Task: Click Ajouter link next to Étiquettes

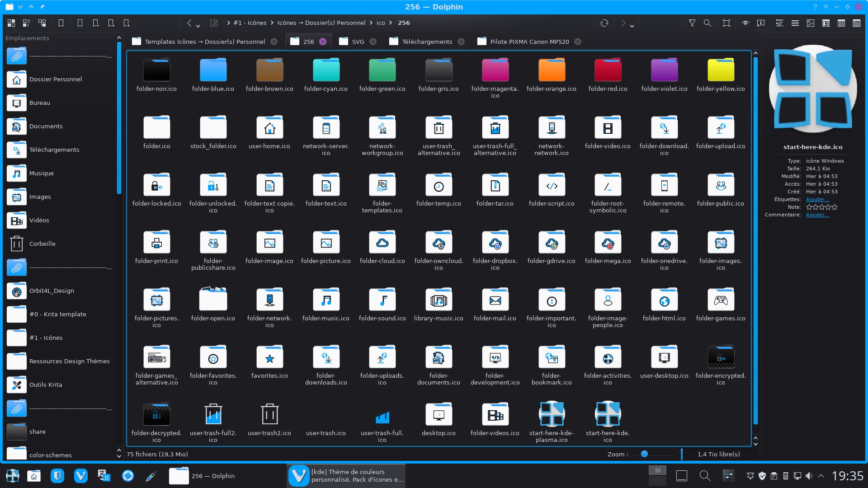Action: click(x=817, y=199)
